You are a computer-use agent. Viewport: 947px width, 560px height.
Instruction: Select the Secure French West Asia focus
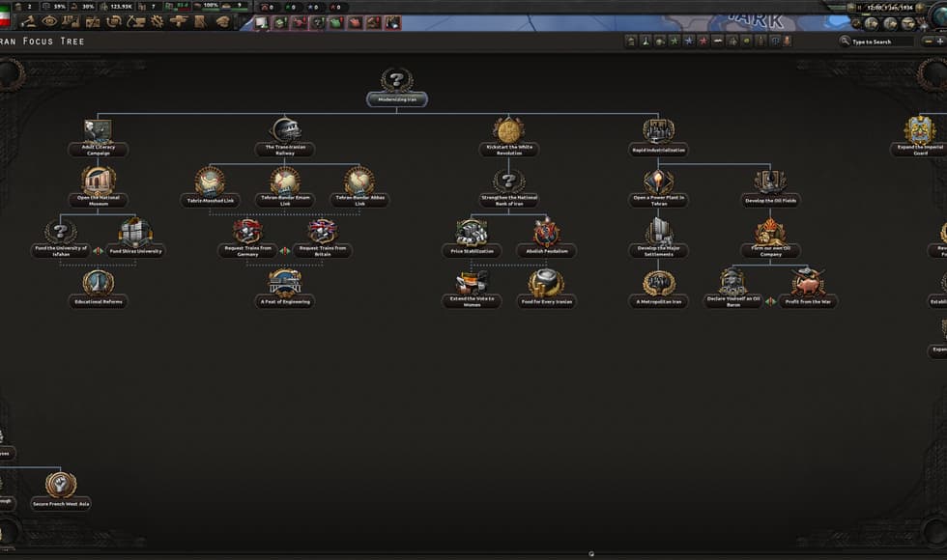click(60, 491)
